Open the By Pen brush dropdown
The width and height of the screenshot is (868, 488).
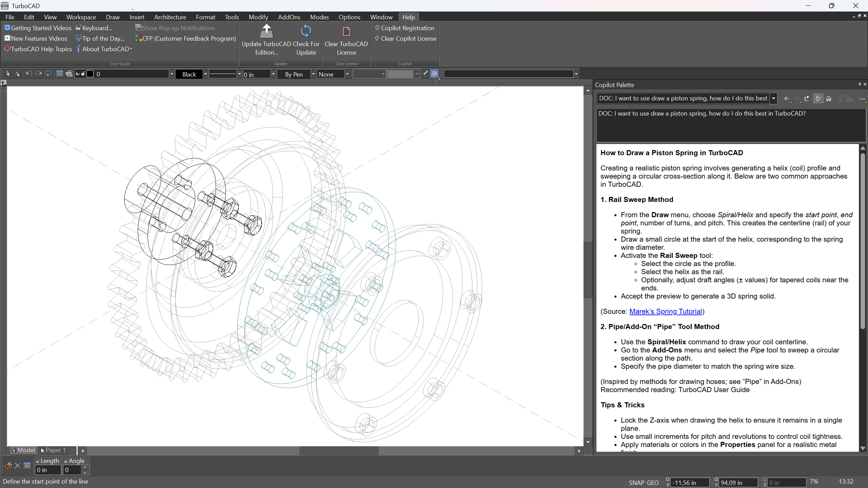coord(313,74)
